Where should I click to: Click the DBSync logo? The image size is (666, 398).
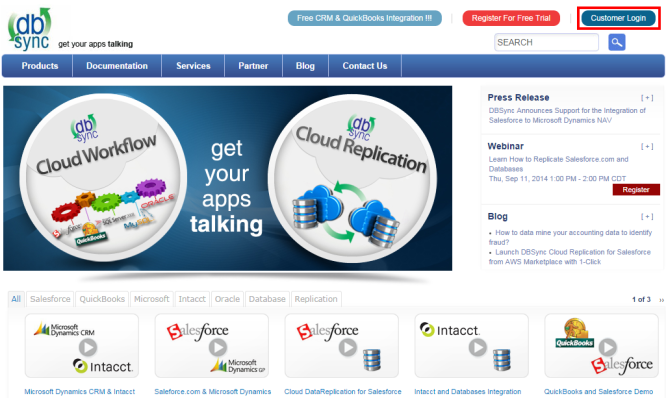click(29, 28)
